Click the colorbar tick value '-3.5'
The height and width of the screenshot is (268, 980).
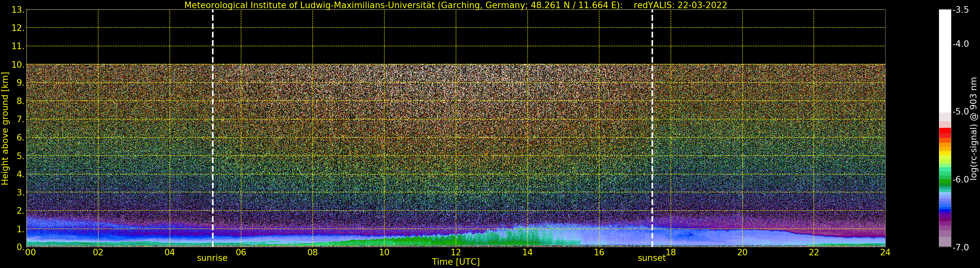pos(960,10)
